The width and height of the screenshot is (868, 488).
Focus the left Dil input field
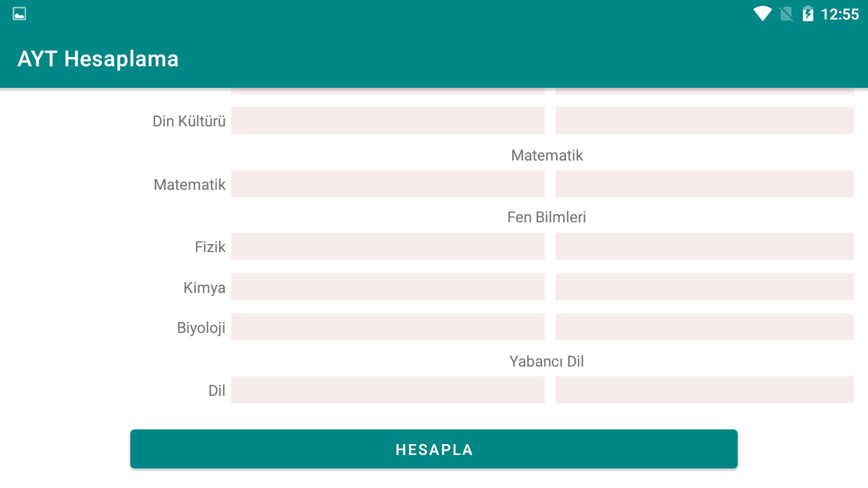coord(388,390)
